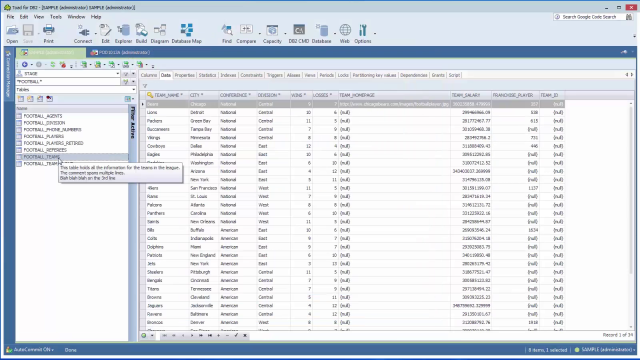640x360 pixels.
Task: Switch to the Indexes tab
Action: pyautogui.click(x=228, y=75)
